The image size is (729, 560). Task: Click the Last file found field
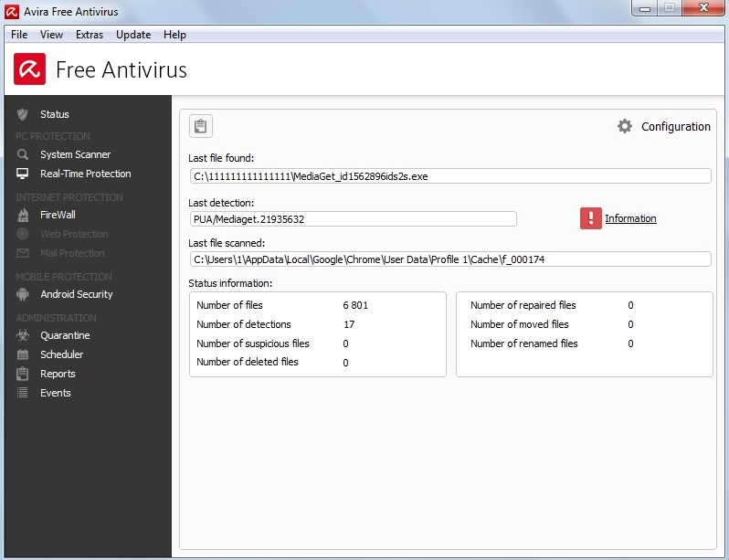(450, 176)
